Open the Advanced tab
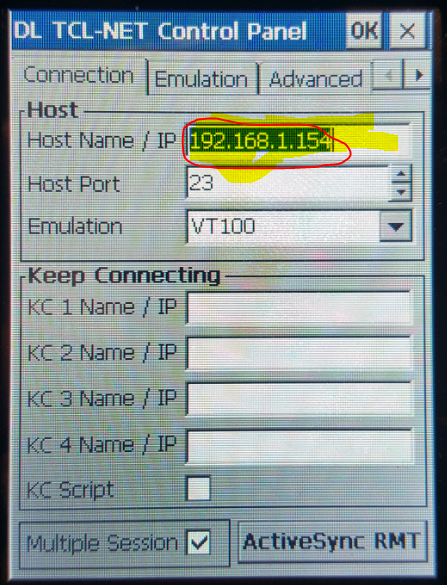 [315, 79]
